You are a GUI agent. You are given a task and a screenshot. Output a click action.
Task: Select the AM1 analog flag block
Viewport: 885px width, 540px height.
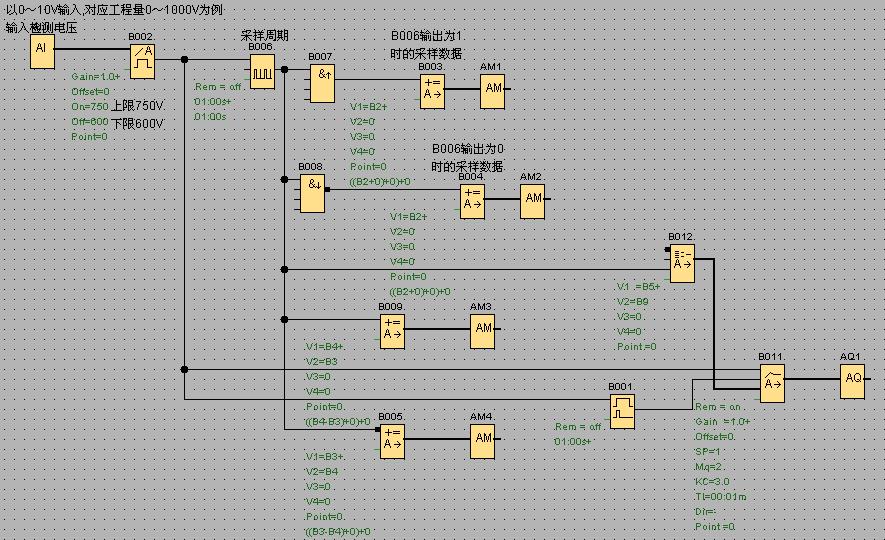493,91
